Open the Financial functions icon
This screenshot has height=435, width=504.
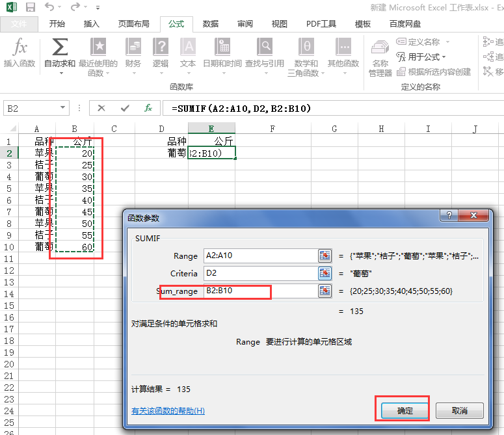[133, 47]
